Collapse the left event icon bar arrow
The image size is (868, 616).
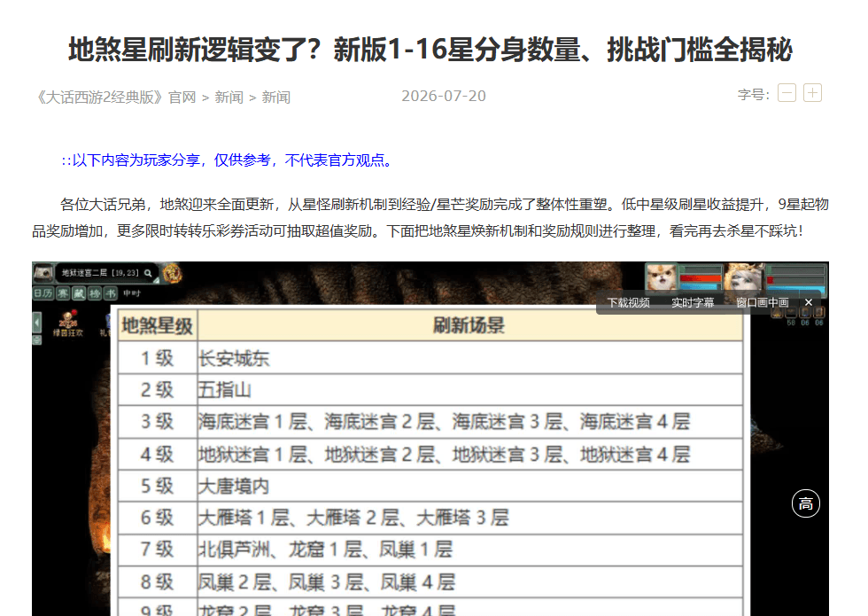(37, 323)
